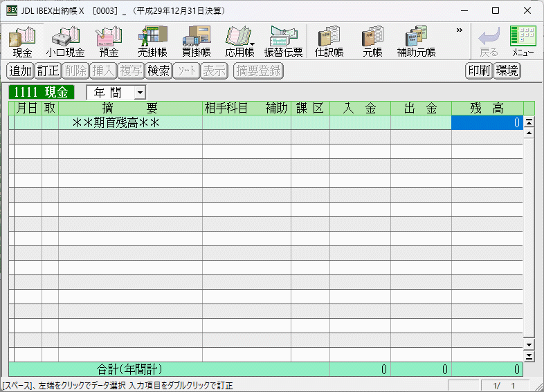Viewport: 544px width, 392px height.
Task: Click the row selector of the opening balance row
Action: [x=12, y=122]
